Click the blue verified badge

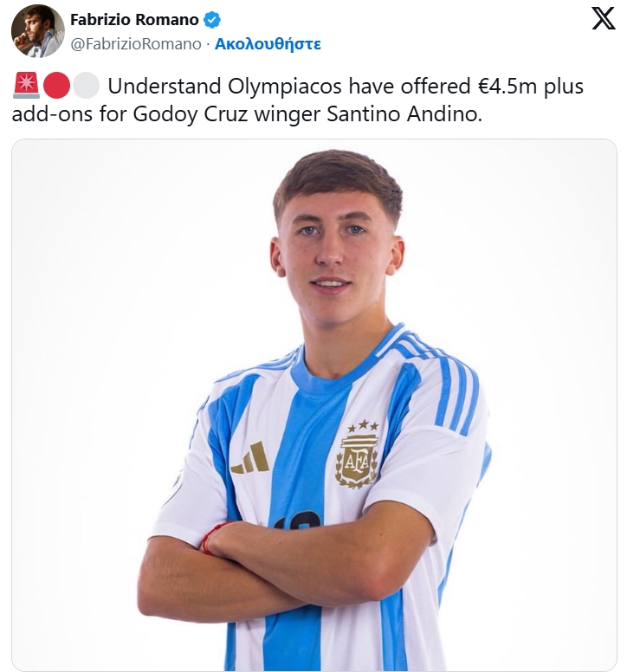211,20
